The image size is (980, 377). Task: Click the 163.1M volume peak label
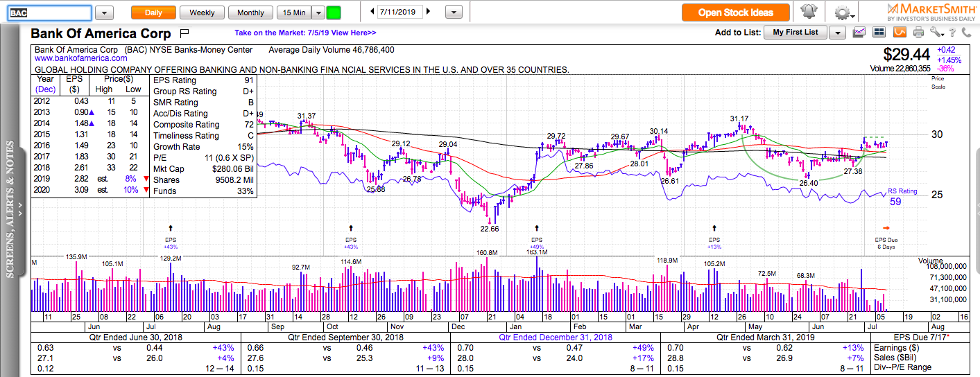click(x=537, y=252)
